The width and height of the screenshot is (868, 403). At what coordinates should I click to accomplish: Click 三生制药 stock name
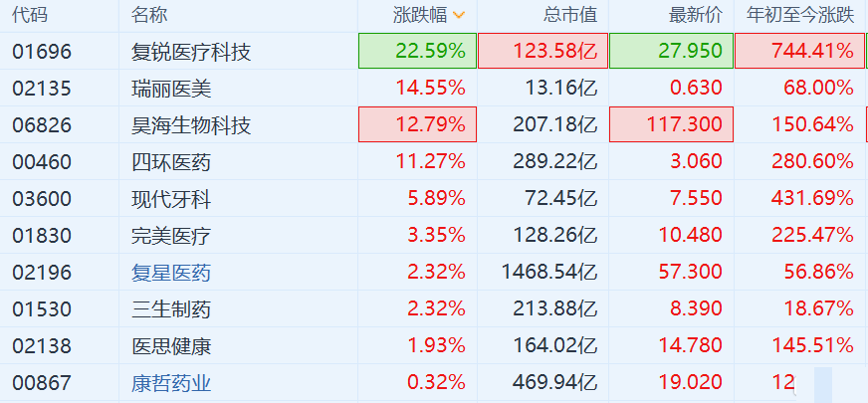(171, 308)
